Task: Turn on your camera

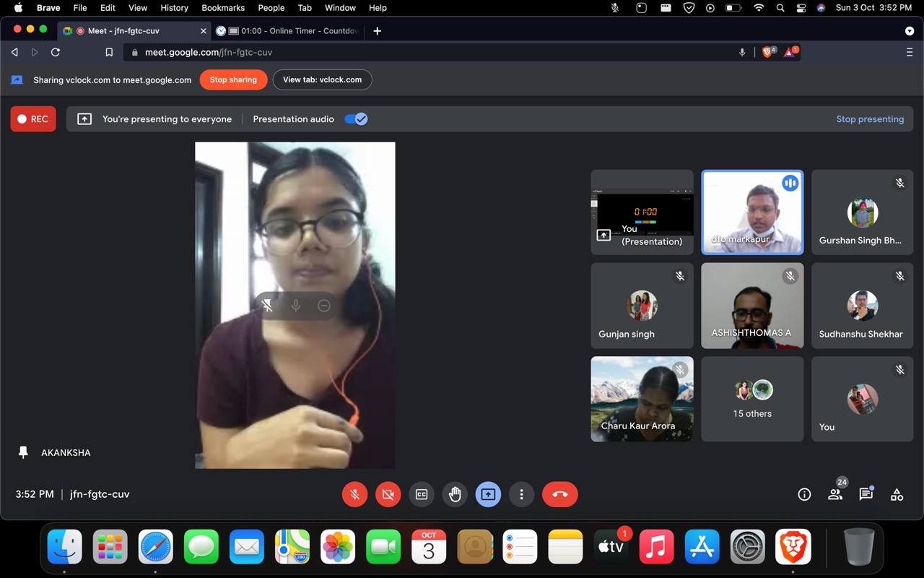Action: (388, 494)
